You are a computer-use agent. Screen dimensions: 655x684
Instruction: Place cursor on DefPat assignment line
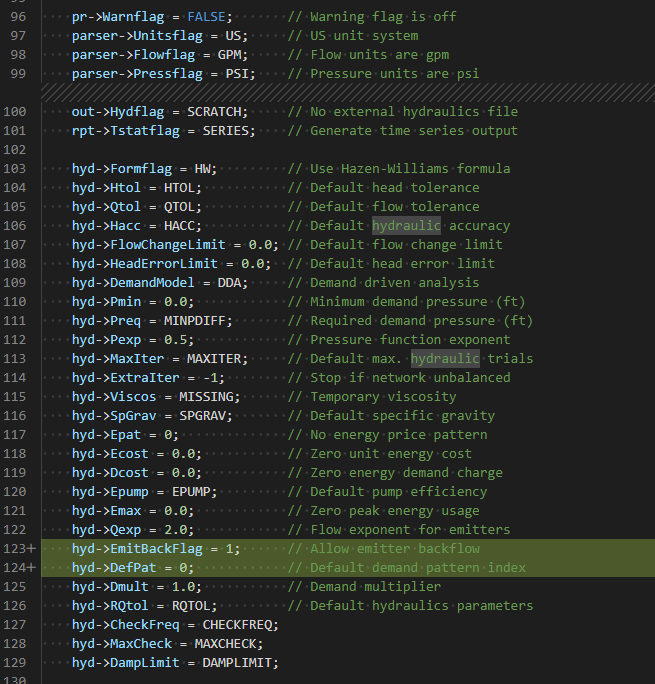coord(133,568)
